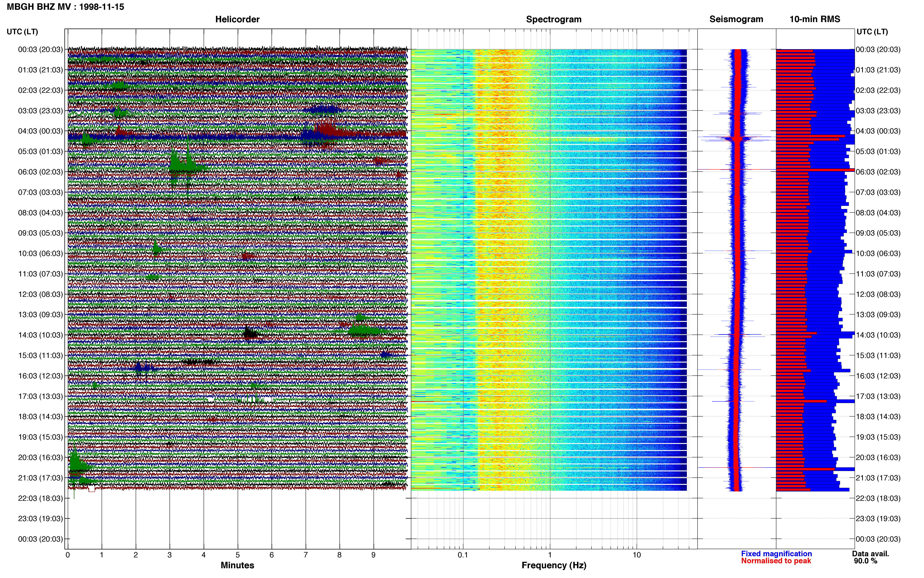Click right time label '01:03 (21:03)'
924x578 pixels.
click(878, 70)
